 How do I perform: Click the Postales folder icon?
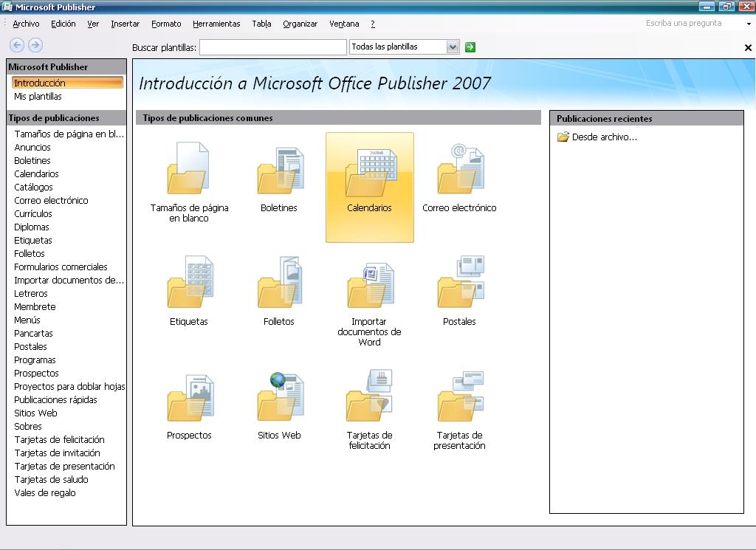click(x=459, y=284)
